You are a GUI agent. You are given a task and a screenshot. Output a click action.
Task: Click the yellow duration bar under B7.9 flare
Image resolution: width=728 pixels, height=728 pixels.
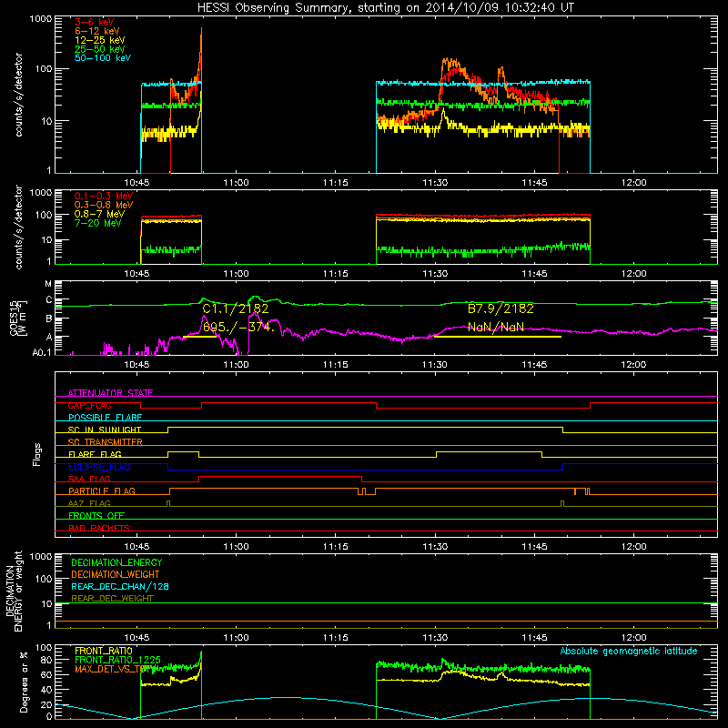497,337
